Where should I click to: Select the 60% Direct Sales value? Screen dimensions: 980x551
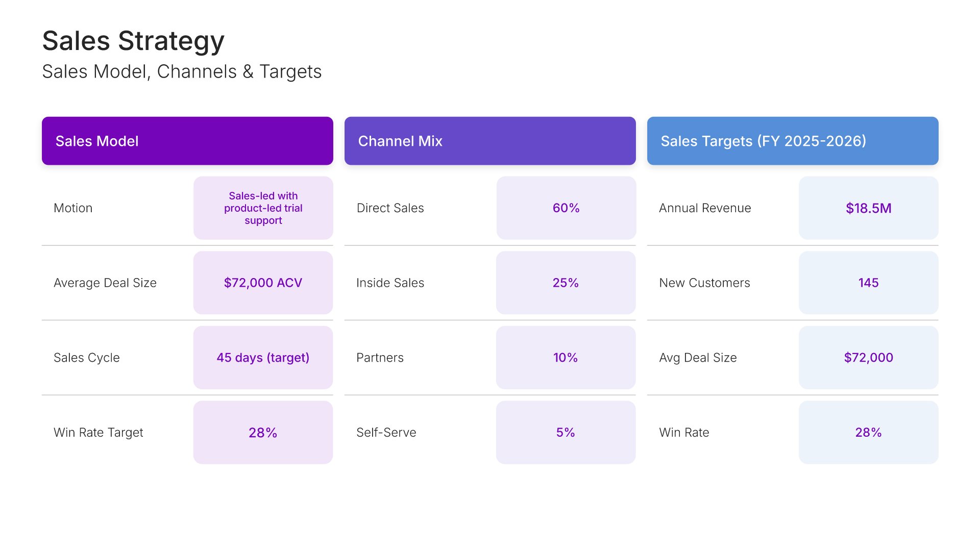click(x=566, y=208)
